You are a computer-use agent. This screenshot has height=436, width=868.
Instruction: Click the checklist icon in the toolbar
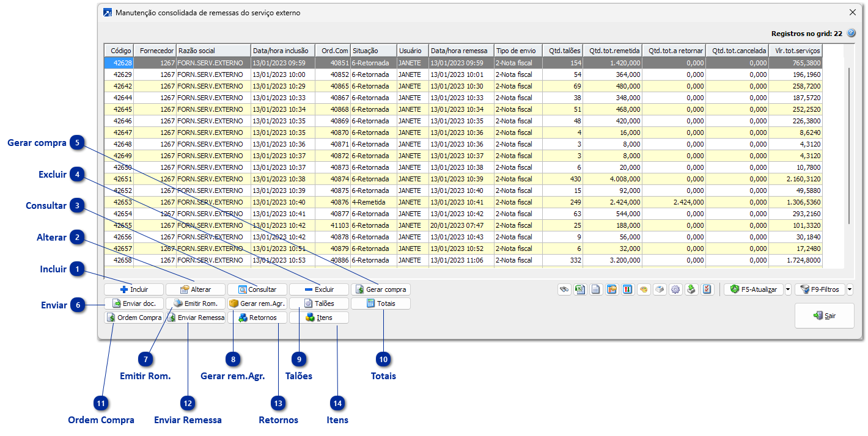[707, 289]
